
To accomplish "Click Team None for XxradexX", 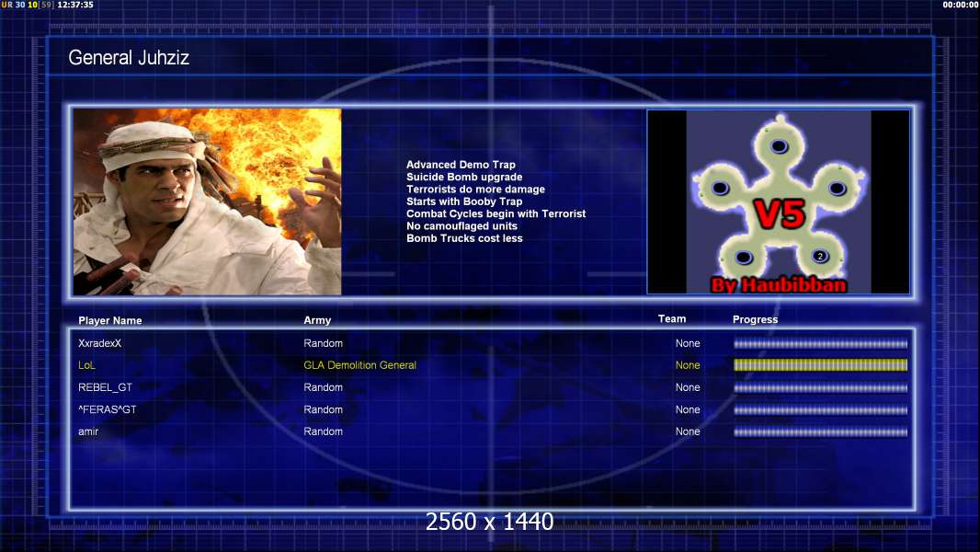I will [688, 343].
